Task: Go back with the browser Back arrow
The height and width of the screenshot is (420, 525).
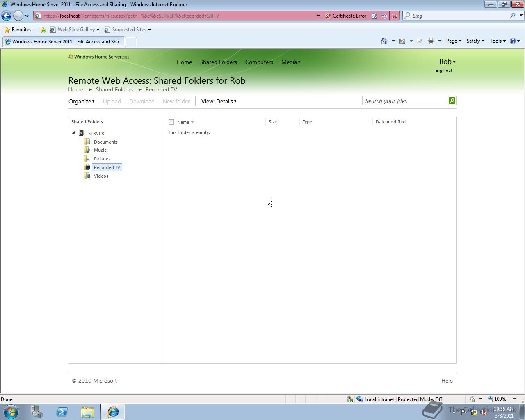Action: pos(6,16)
